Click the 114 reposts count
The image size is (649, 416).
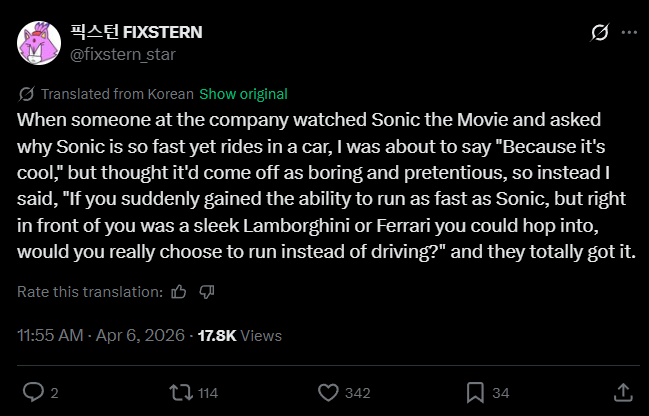[x=208, y=392]
